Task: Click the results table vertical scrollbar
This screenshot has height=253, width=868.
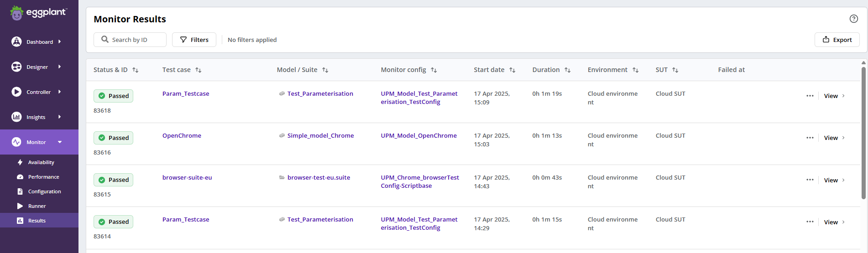Action: click(x=863, y=132)
